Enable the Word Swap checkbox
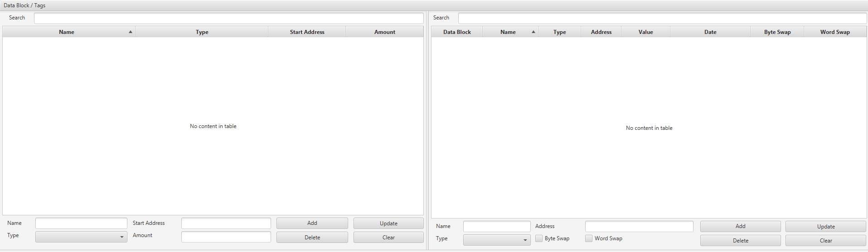Screen dimensions: 868x252 click(x=589, y=238)
